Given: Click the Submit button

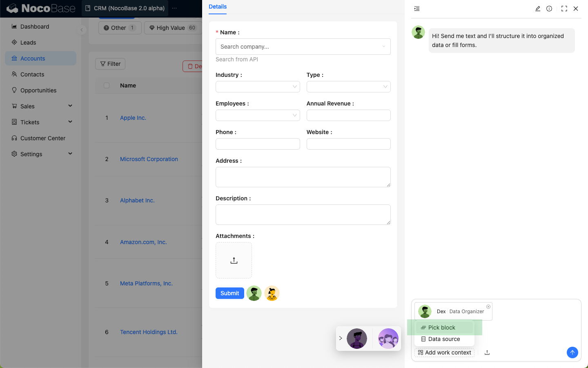Looking at the screenshot, I should 229,293.
